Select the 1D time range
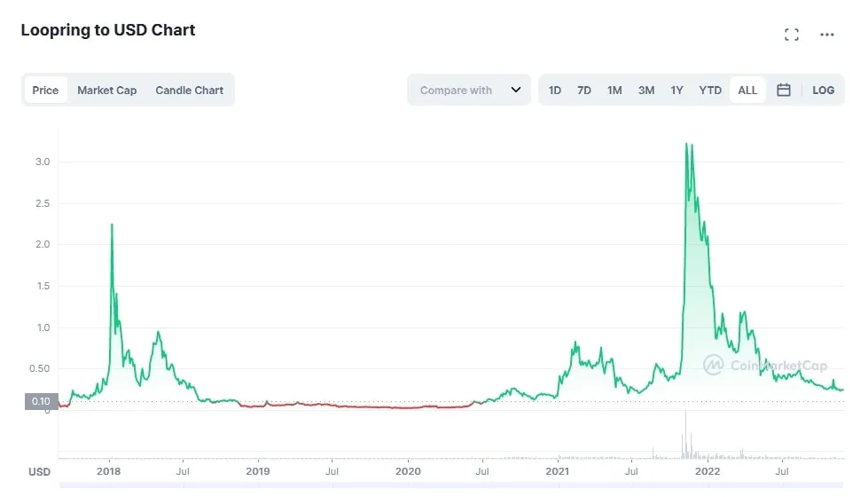Image resolution: width=868 pixels, height=497 pixels. click(x=555, y=91)
